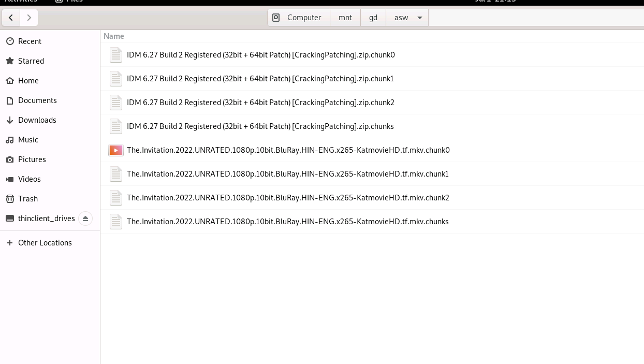Click the asw breadcrumb button
Viewport: 644px width, 364px height.
pyautogui.click(x=401, y=17)
